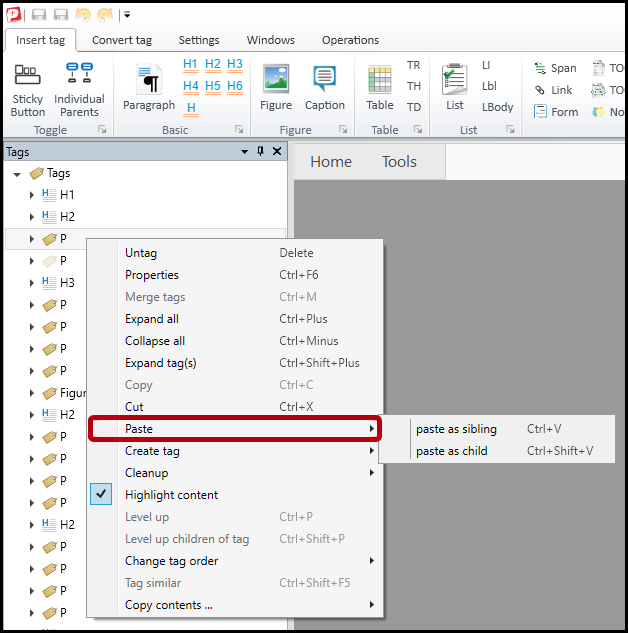Choose Collapse all in context menu
The height and width of the screenshot is (633, 628).
tap(235, 341)
